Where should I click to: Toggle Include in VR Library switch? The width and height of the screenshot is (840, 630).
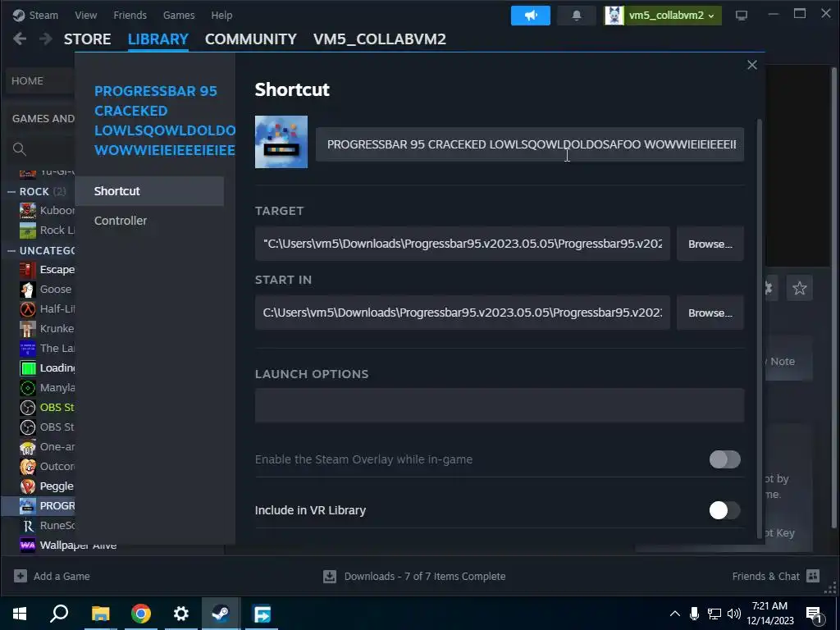coord(725,510)
